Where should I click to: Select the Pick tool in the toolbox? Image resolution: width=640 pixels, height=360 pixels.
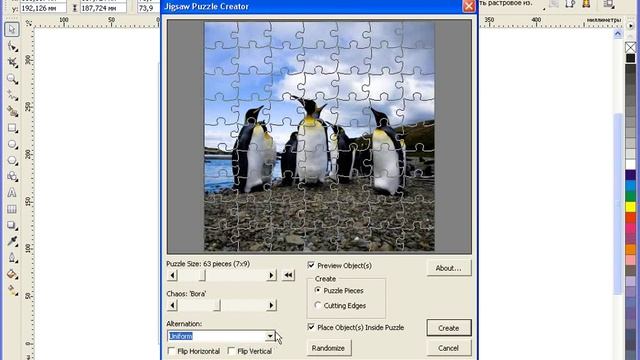[12, 29]
